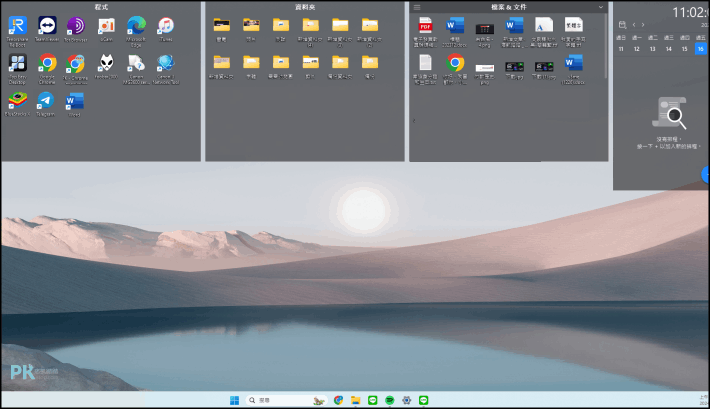Select date 12 in calendar widget
The image size is (710, 409).
pyautogui.click(x=637, y=49)
